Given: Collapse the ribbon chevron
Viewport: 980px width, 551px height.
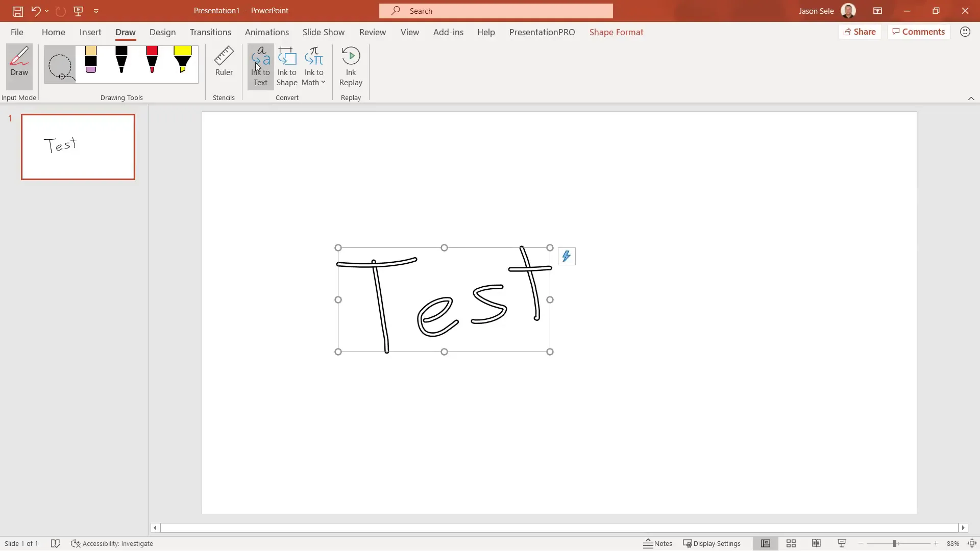Looking at the screenshot, I should (x=971, y=98).
